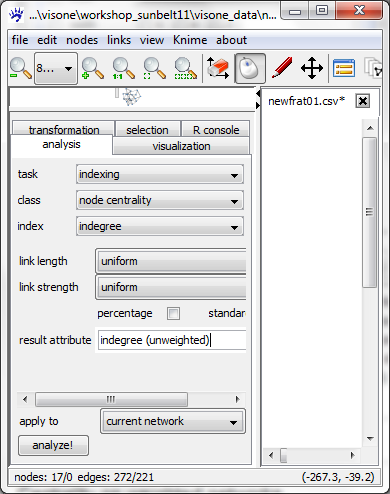Screen dimensions: 390x494
Task: Click the analyze! button
Action: 53,445
